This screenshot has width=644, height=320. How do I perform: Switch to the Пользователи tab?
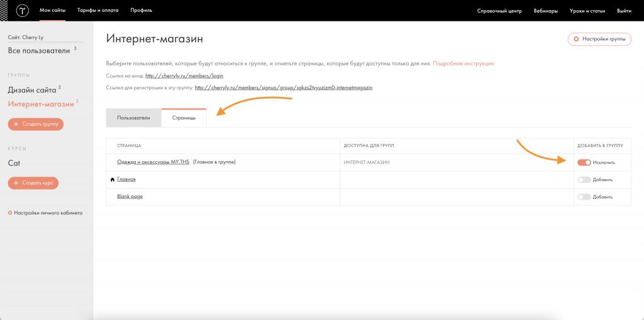coord(133,118)
